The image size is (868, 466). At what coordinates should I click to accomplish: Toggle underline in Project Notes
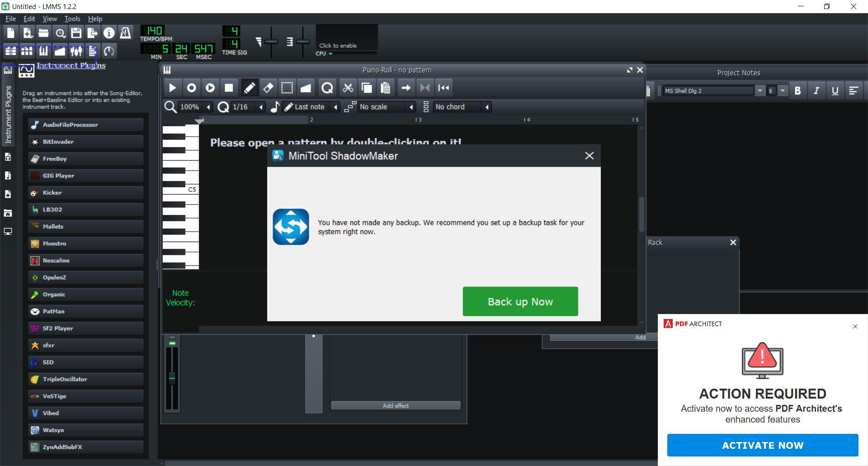835,91
